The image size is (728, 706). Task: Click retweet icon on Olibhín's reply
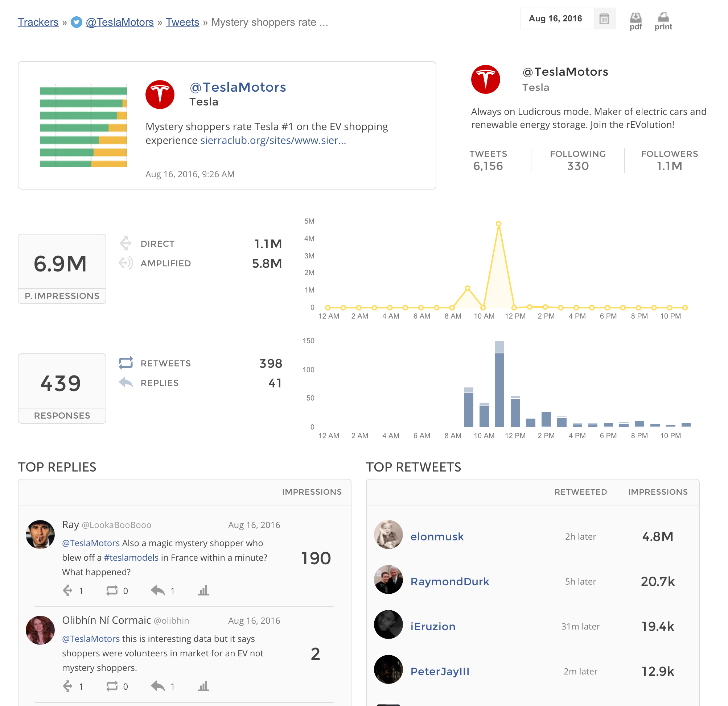tap(112, 686)
